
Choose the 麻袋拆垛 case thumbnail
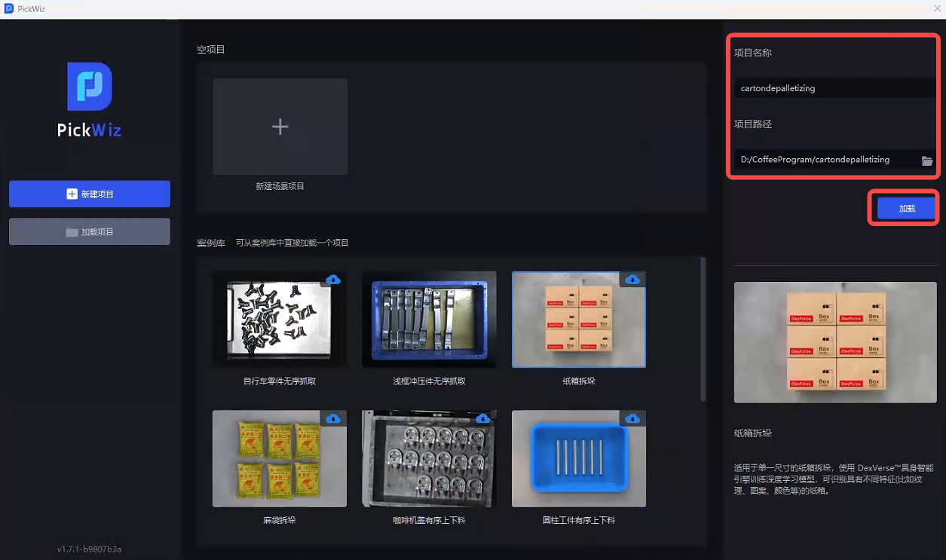280,459
